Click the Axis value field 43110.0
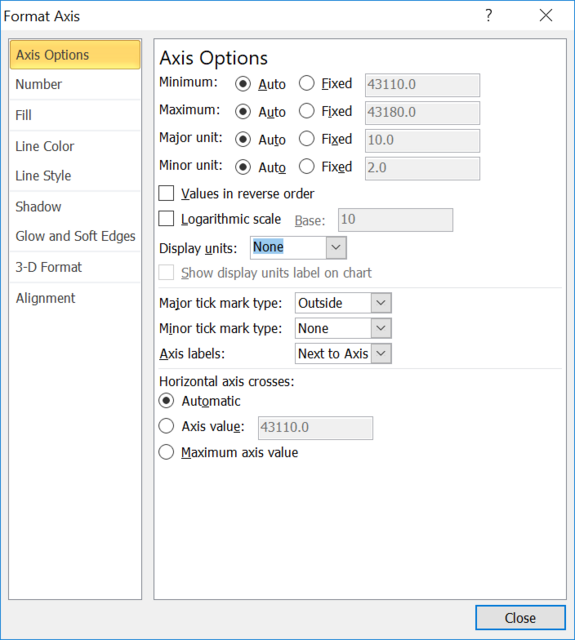This screenshot has width=575, height=640. pyautogui.click(x=315, y=428)
